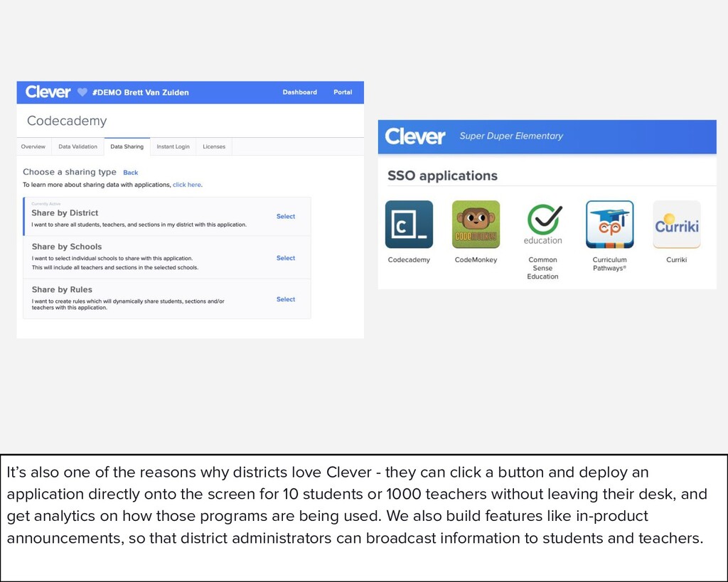The image size is (728, 582).
Task: Open the Codecademy app icon
Action: pyautogui.click(x=409, y=224)
